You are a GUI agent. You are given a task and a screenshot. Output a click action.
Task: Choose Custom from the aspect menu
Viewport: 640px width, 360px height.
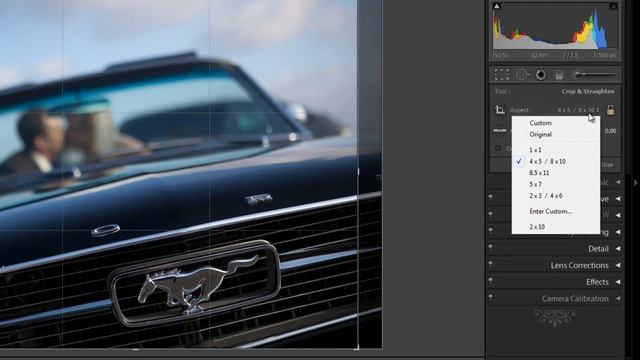point(556,123)
